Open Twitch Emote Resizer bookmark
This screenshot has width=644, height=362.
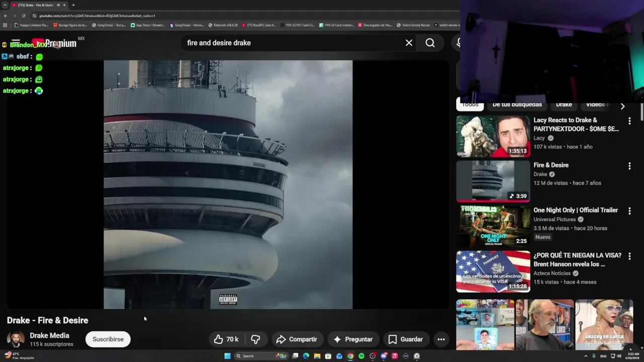coord(413,25)
